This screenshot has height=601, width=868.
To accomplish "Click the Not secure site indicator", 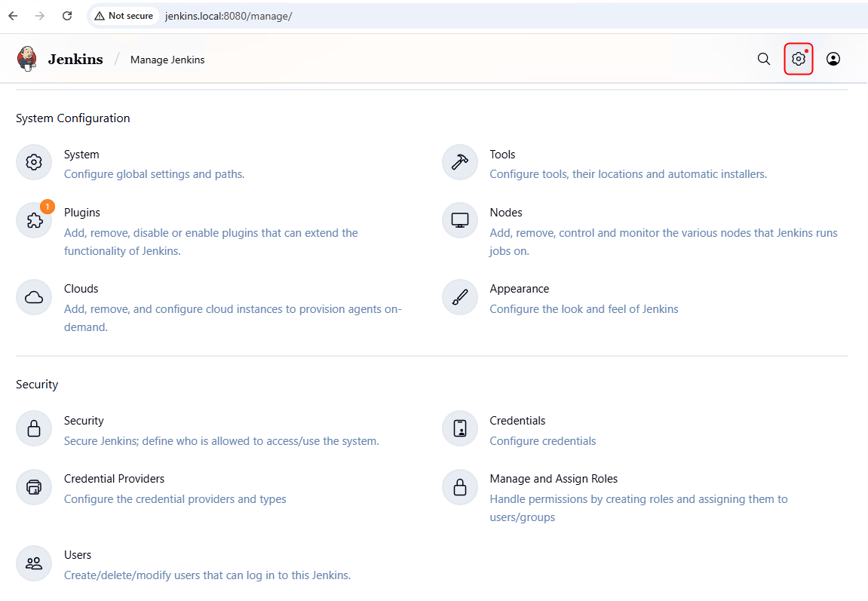I will point(124,16).
